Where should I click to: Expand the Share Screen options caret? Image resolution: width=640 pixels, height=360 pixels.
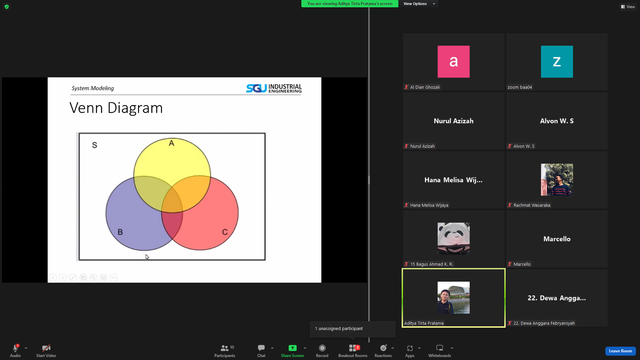tap(304, 348)
